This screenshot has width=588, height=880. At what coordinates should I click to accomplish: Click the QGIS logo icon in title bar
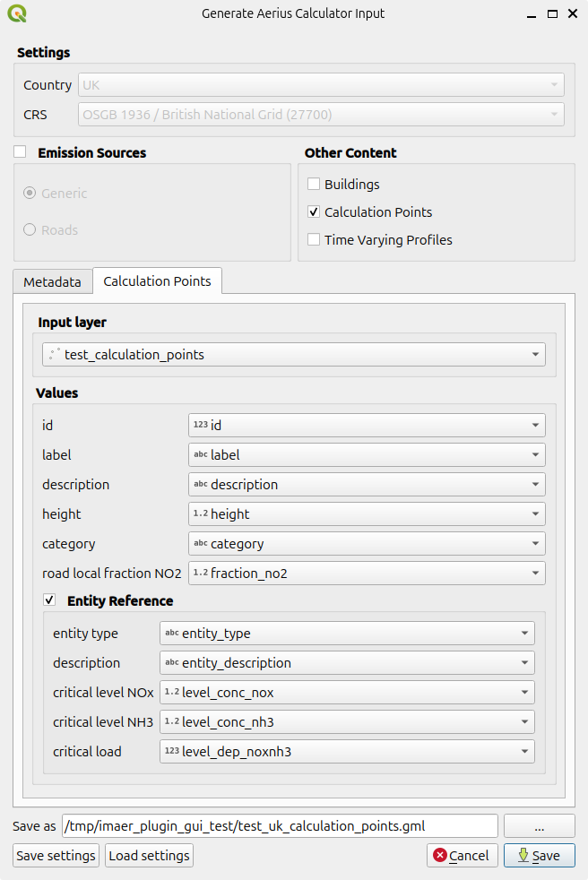tap(17, 13)
